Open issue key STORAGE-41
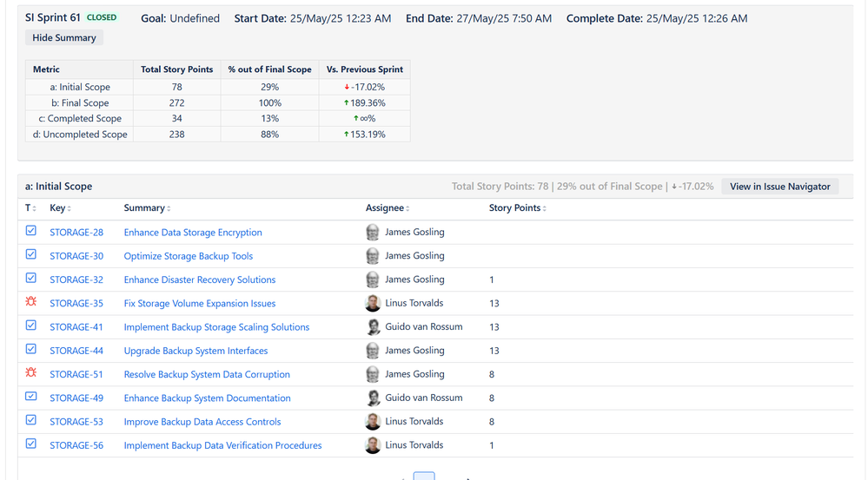The image size is (868, 480). pos(76,327)
